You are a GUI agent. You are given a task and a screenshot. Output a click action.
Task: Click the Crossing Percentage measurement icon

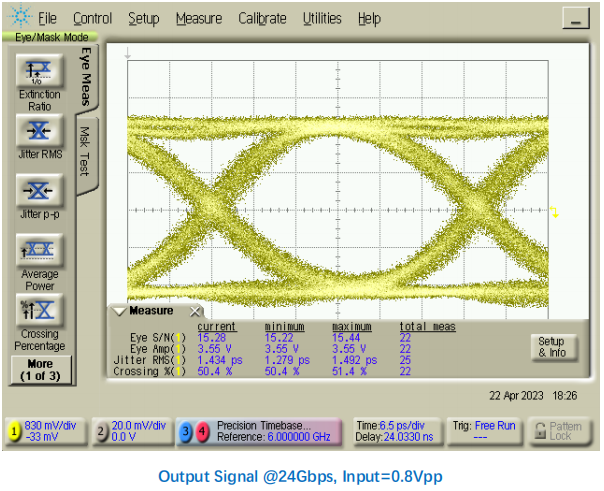pyautogui.click(x=39, y=310)
